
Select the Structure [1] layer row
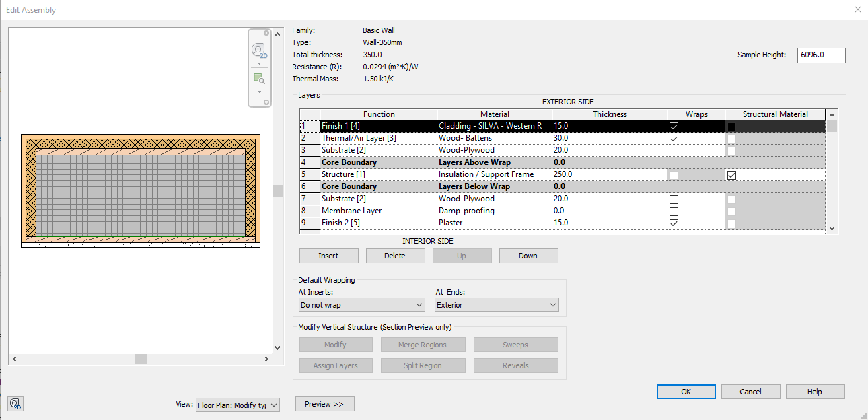pyautogui.click(x=310, y=174)
